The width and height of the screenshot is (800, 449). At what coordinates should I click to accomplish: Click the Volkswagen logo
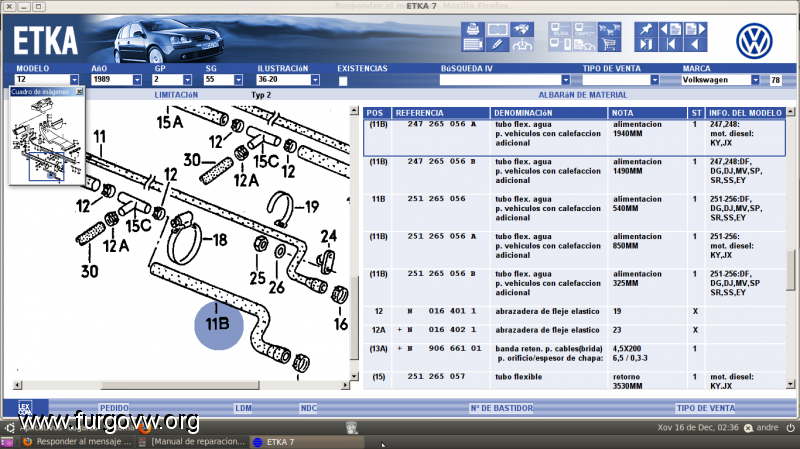tap(754, 41)
